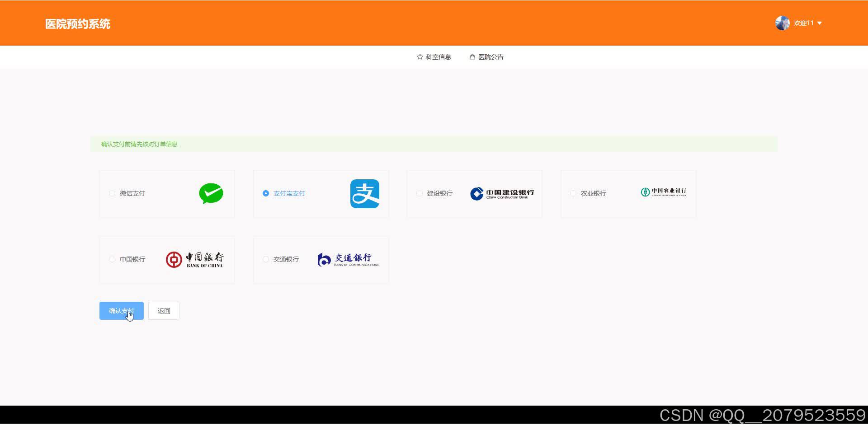The width and height of the screenshot is (868, 430).
Task: Select the 微信支付 radio button
Action: coord(112,193)
